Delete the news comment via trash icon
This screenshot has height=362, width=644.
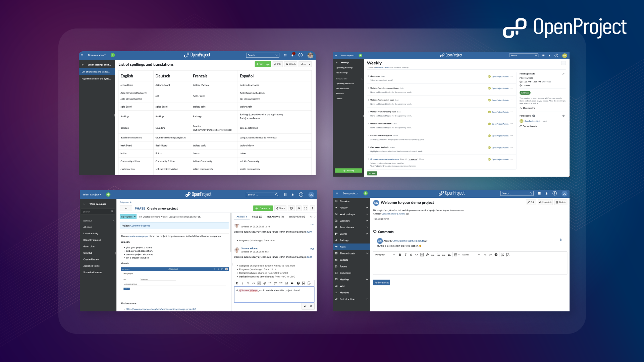pos(560,240)
